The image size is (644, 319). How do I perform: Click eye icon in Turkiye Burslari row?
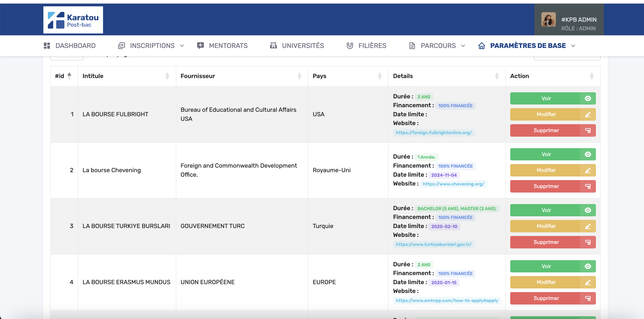click(588, 210)
